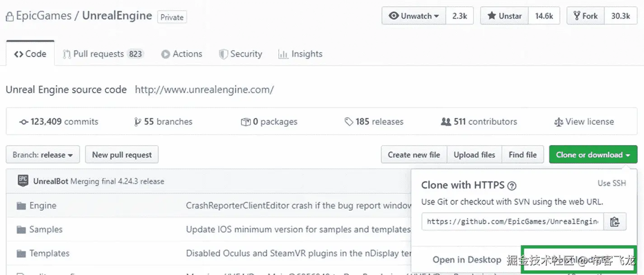Click the help icon next to Clone with HTTPS

click(512, 186)
